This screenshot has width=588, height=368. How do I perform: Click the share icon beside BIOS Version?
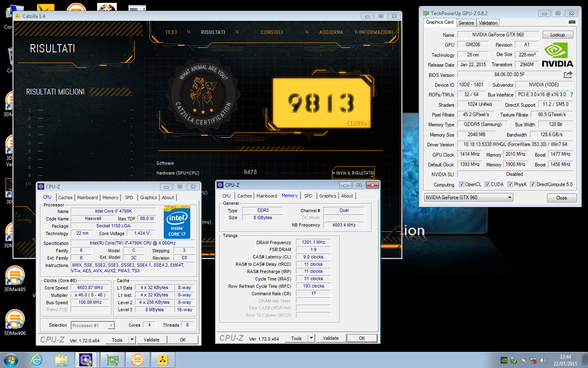coord(568,74)
